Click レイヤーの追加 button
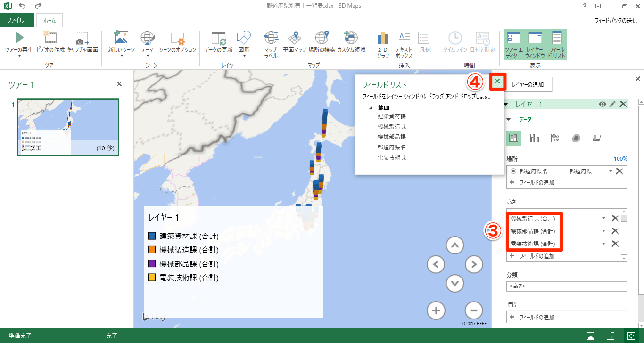 [528, 85]
